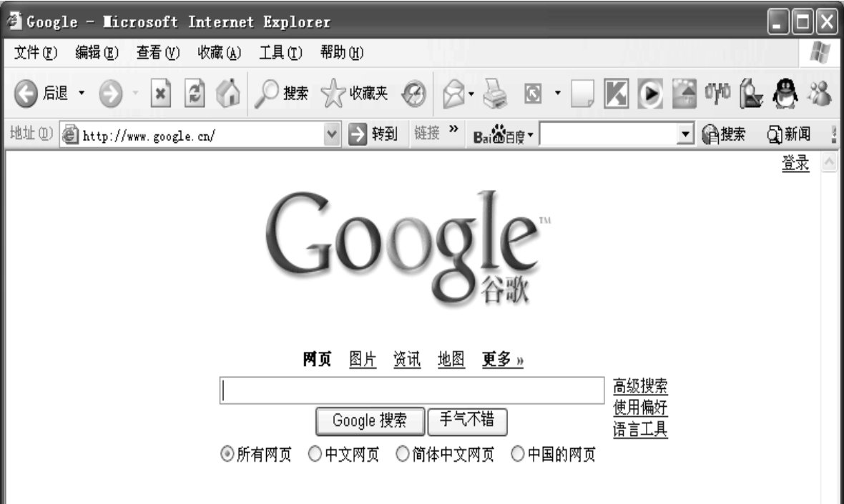844x504 pixels.
Task: Click the Back (后退) arrow icon
Action: click(26, 94)
